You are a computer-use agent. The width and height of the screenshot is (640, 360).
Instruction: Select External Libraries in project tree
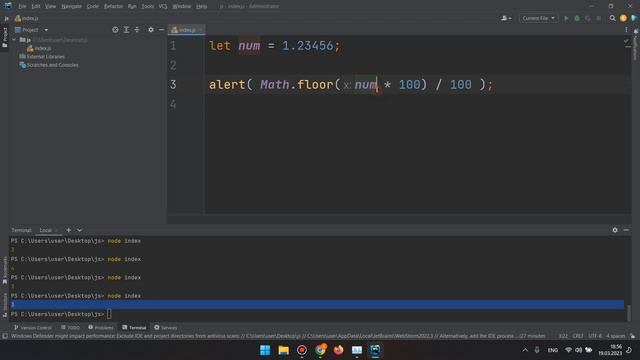point(42,57)
